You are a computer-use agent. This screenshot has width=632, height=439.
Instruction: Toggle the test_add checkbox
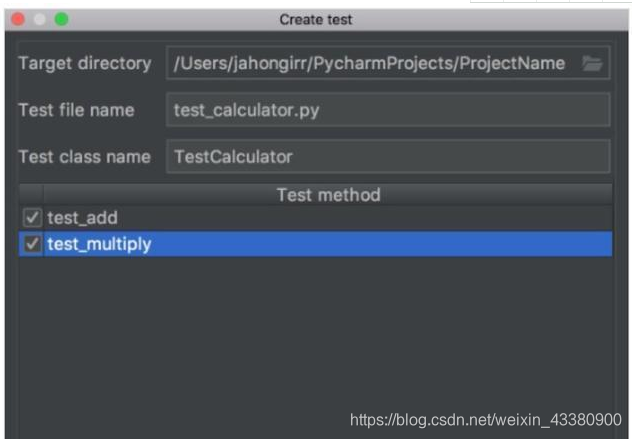coord(32,218)
